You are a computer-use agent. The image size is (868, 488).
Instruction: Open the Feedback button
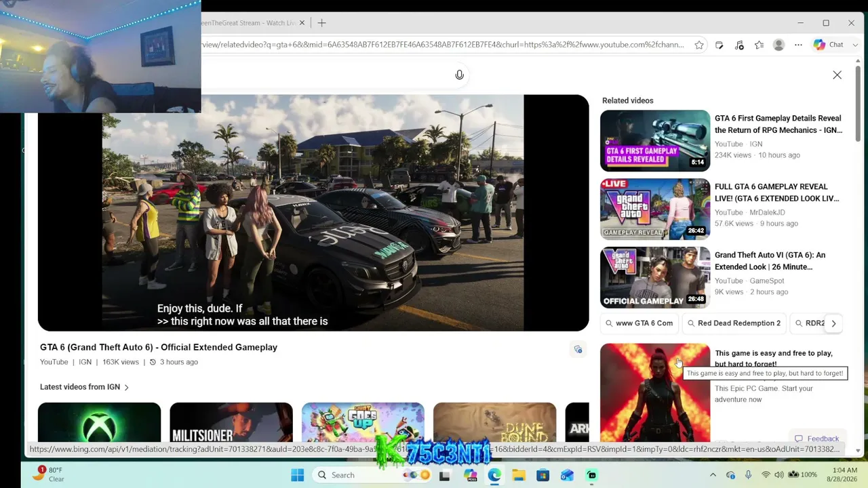(x=817, y=439)
